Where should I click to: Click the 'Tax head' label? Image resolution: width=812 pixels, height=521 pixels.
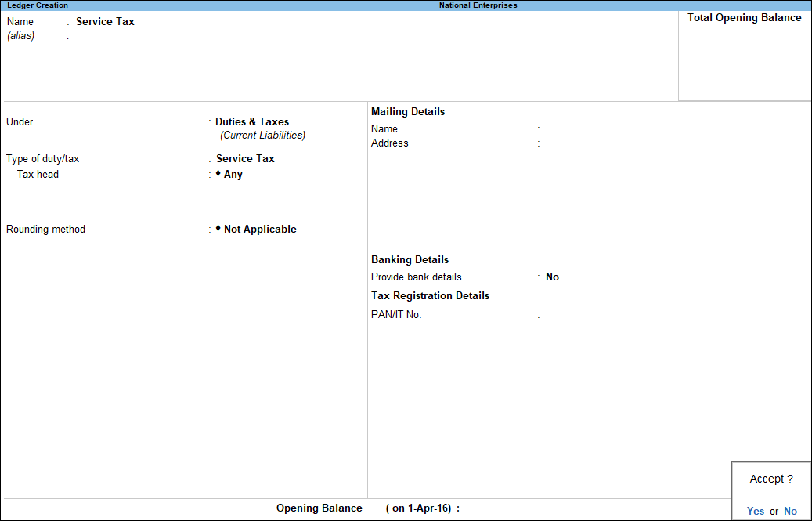(x=38, y=174)
